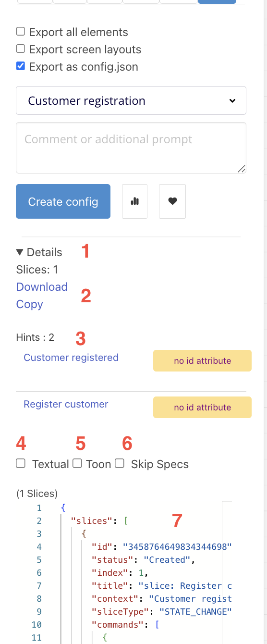Toggle the Toon checkbox
267x644 pixels.
(77, 463)
